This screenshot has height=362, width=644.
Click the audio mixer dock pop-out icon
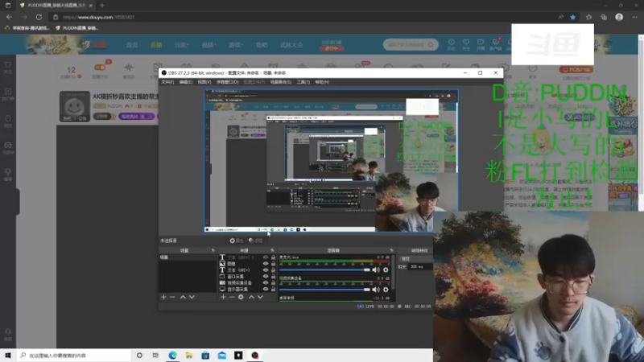[x=391, y=250]
